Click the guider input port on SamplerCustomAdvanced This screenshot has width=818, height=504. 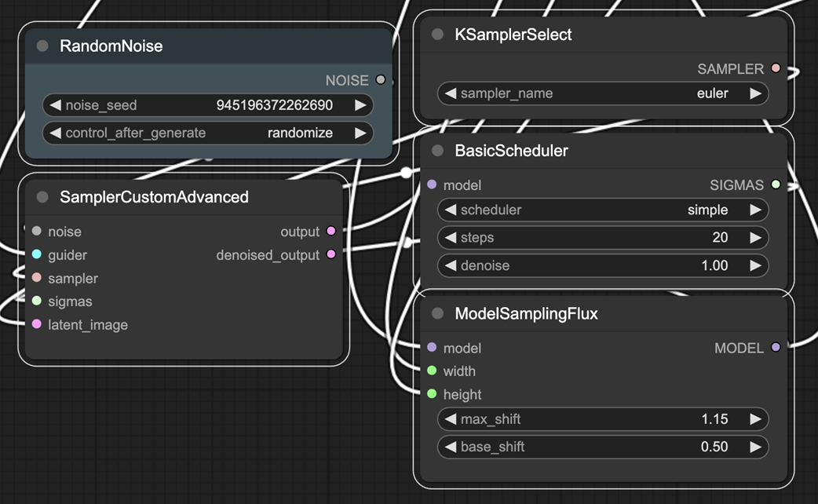pyautogui.click(x=37, y=255)
